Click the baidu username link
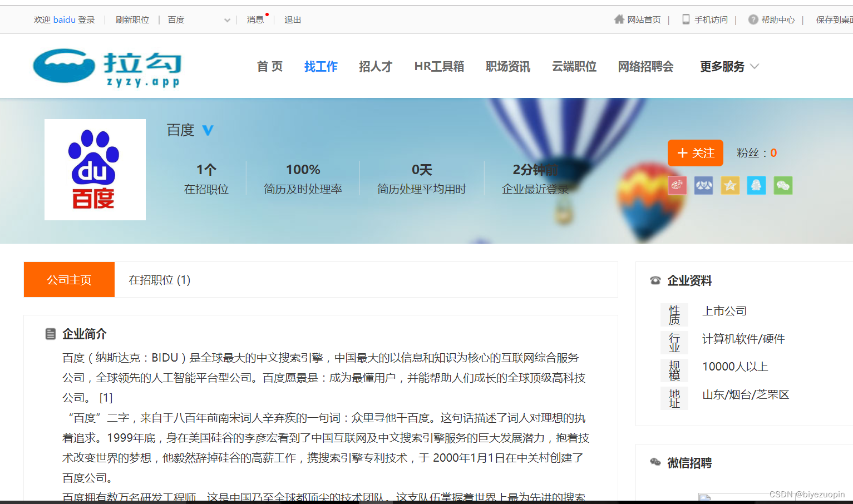Screen dimensions: 853x504 pyautogui.click(x=65, y=19)
